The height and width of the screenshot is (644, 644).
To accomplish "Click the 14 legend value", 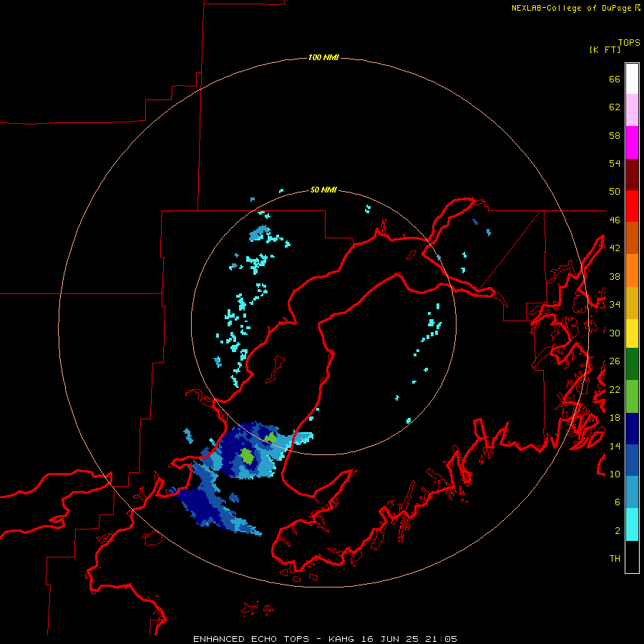I will coord(615,446).
